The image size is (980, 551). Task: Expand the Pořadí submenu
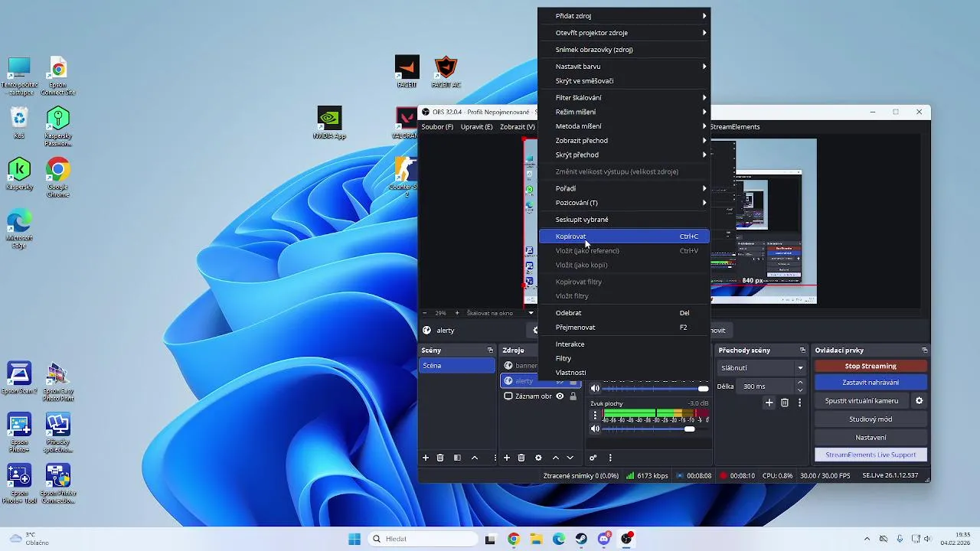point(625,188)
